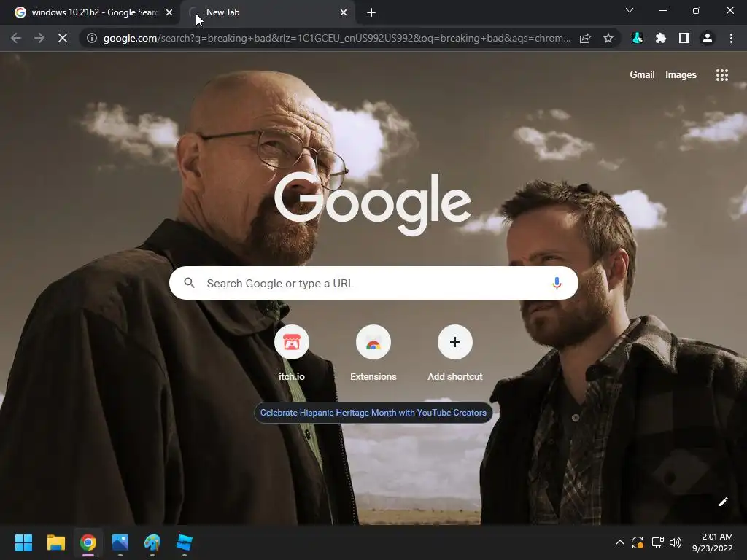747x560 pixels.
Task: Focus the Search Google or type a URL box
Action: pyautogui.click(x=373, y=283)
